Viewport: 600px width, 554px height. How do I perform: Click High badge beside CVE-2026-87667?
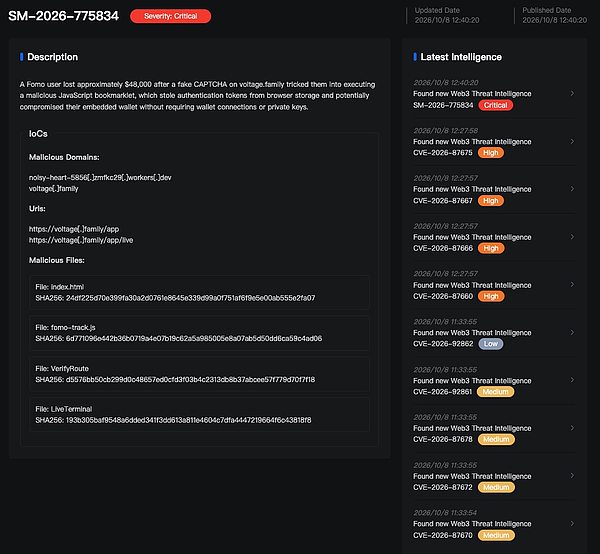(x=491, y=201)
